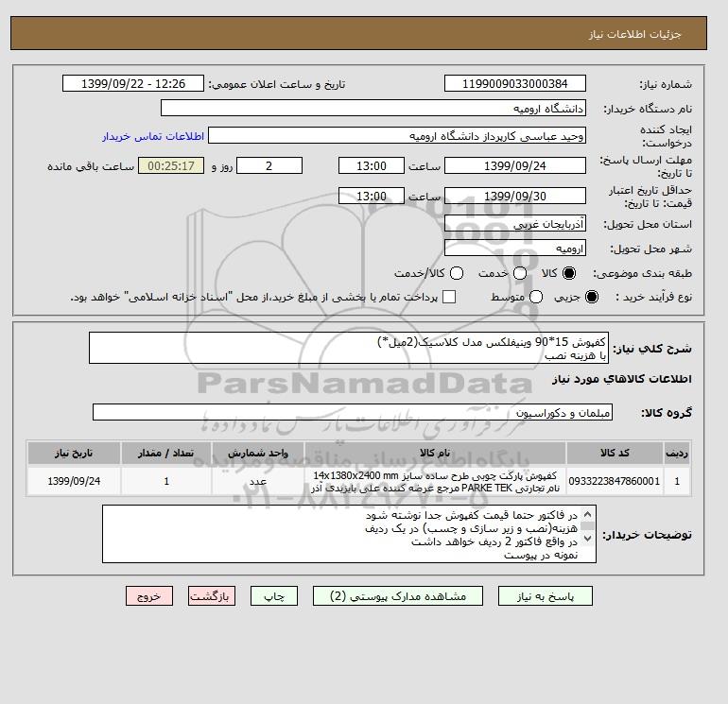
Task: Click scroll-down arrow in buyer notes
Action: [x=587, y=539]
